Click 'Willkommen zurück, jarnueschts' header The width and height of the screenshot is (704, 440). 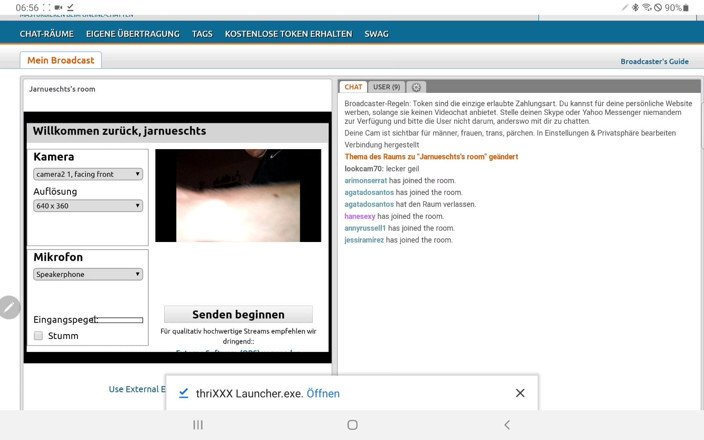pos(119,131)
